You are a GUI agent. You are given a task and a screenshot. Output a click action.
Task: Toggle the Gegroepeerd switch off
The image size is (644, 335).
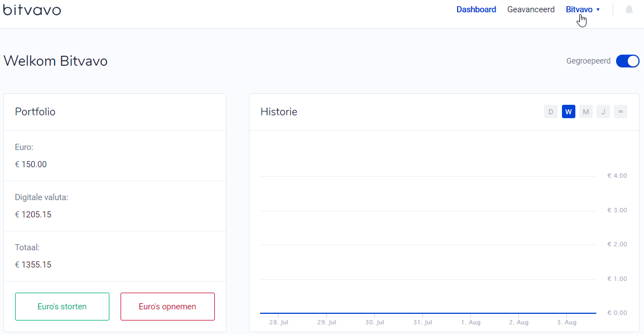point(628,61)
